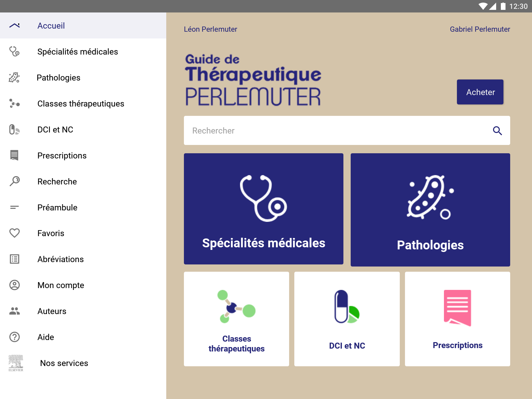Click inside the Rechercher search field

(347, 130)
